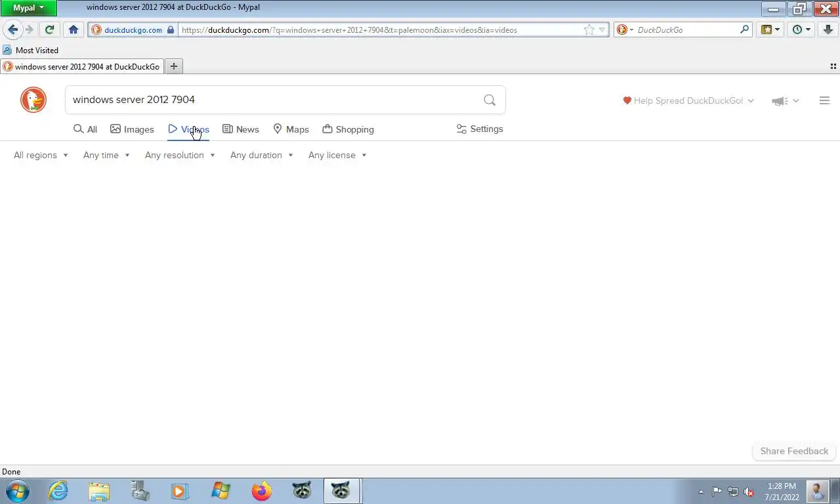The width and height of the screenshot is (840, 504).
Task: Open Windows Explorer folder from taskbar
Action: click(99, 491)
